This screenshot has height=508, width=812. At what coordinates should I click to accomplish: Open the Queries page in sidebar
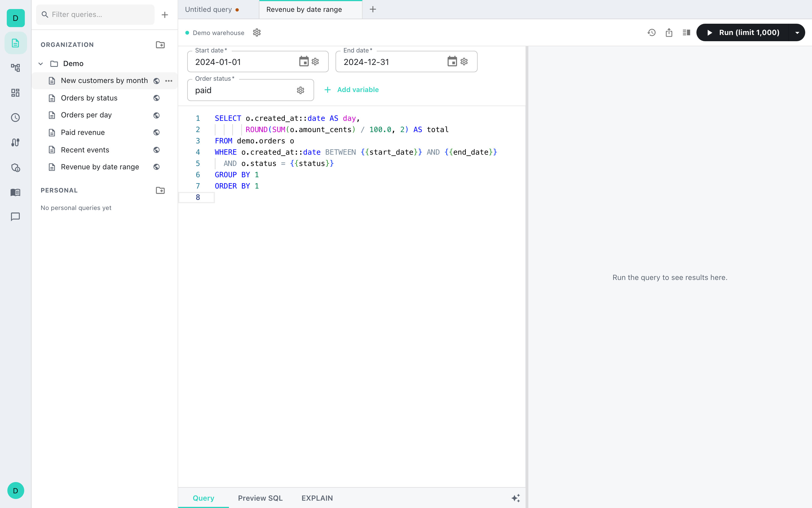16,43
